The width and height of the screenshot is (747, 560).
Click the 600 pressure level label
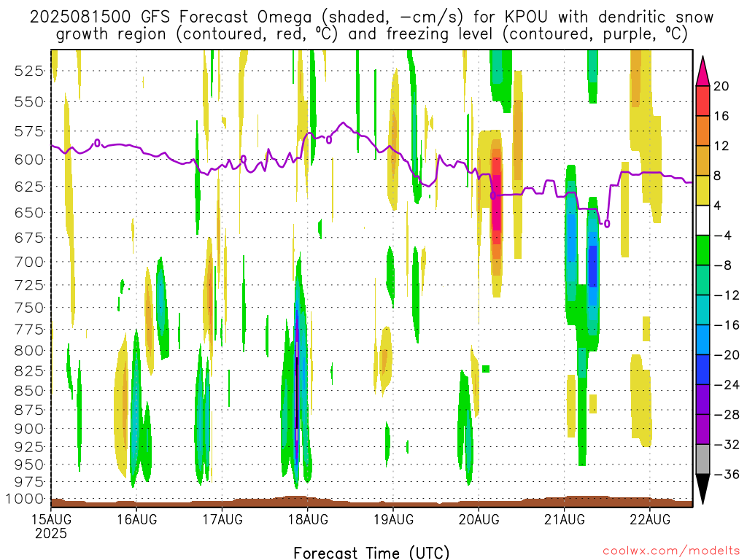click(29, 160)
